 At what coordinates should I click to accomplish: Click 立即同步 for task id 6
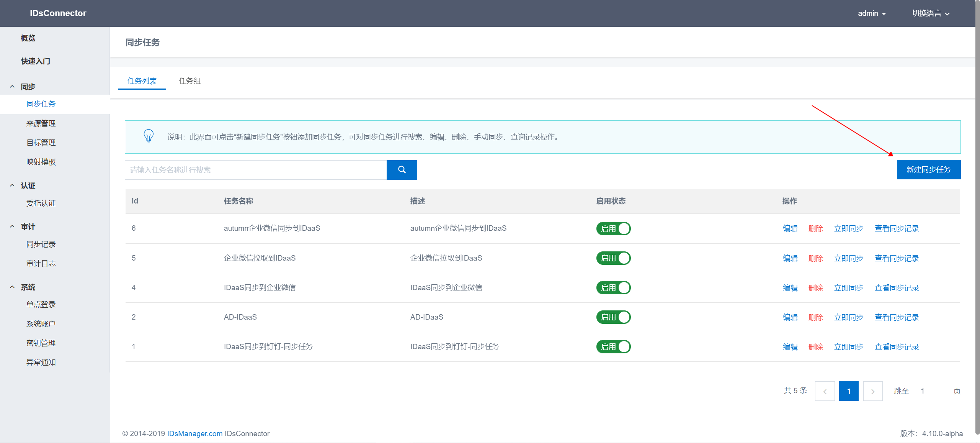(849, 228)
